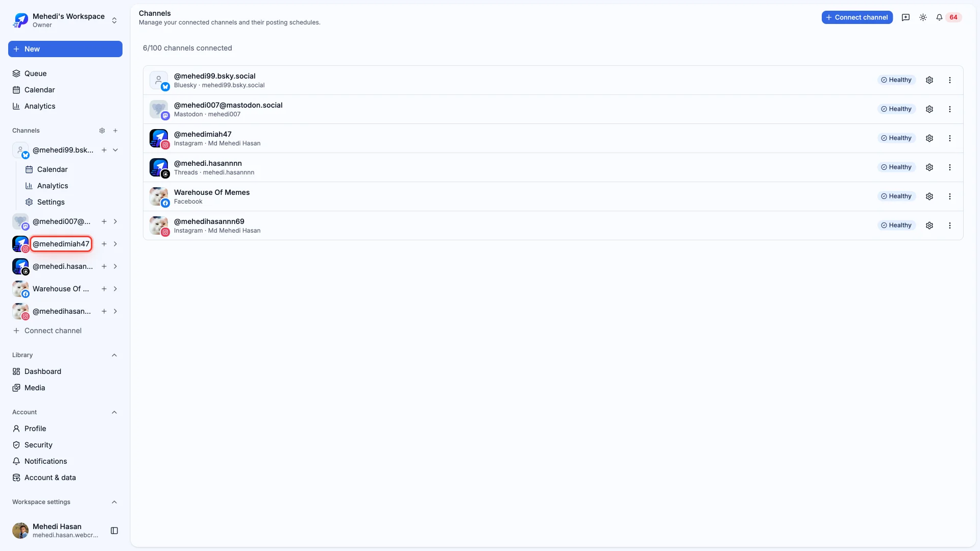The width and height of the screenshot is (980, 551).
Task: Click Connect channel link in sidebar
Action: pos(65,331)
